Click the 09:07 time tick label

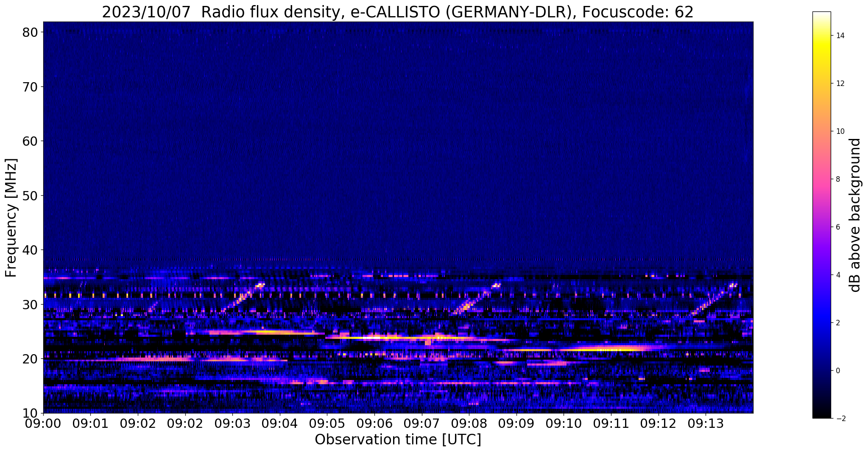click(421, 423)
